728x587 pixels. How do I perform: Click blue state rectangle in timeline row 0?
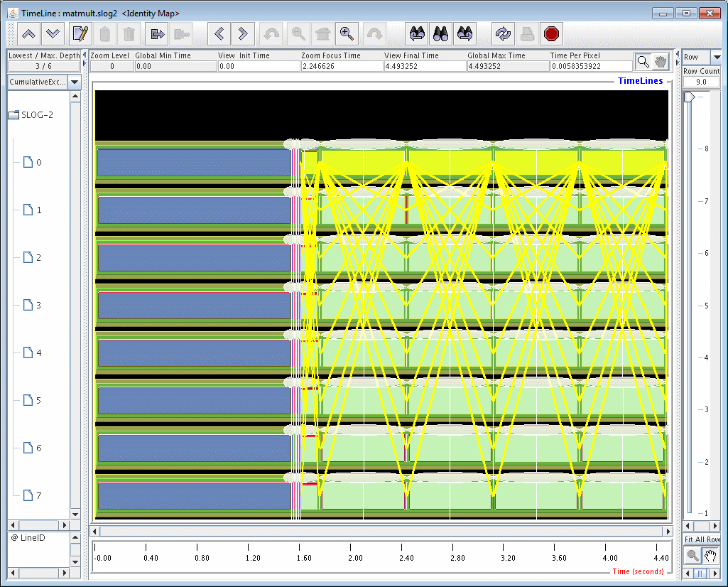(x=194, y=163)
